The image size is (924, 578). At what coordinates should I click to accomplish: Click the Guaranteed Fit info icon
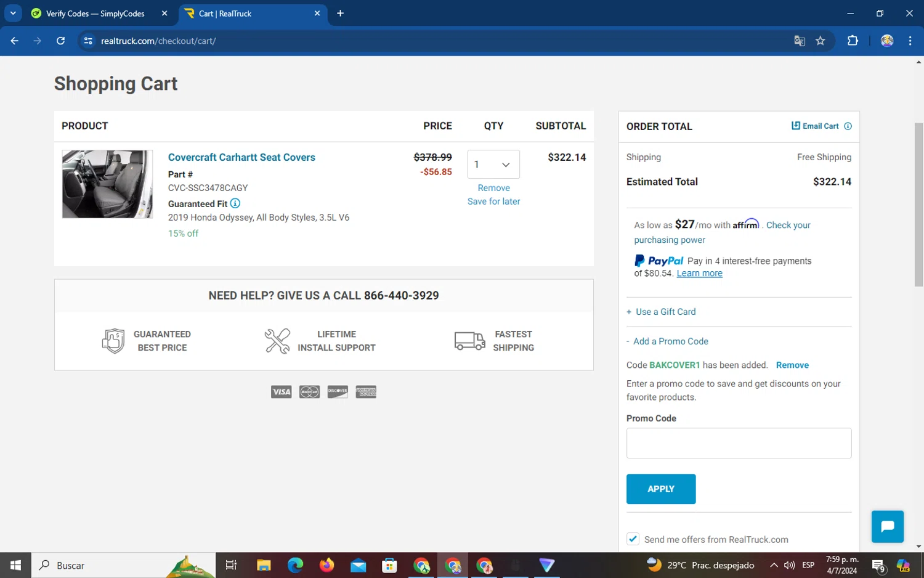235,203
